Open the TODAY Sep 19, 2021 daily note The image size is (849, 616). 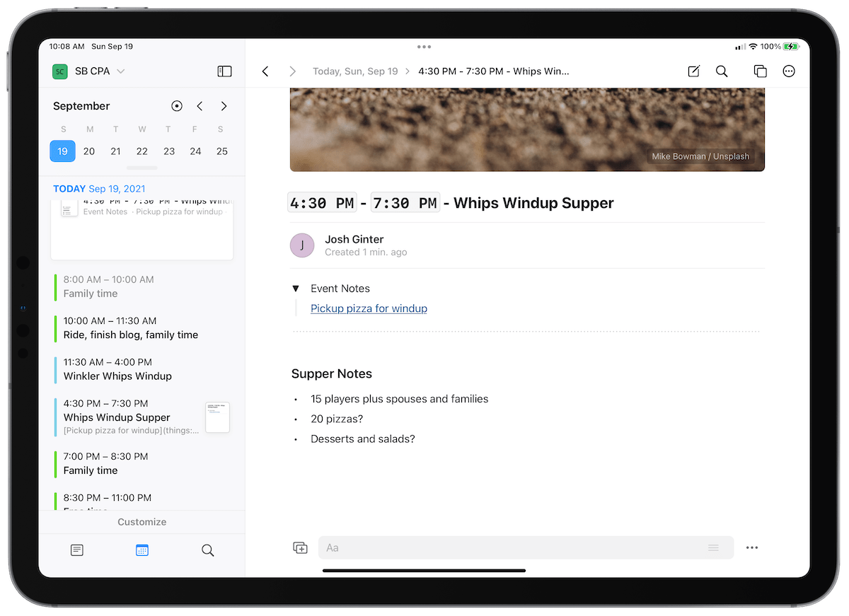point(100,189)
